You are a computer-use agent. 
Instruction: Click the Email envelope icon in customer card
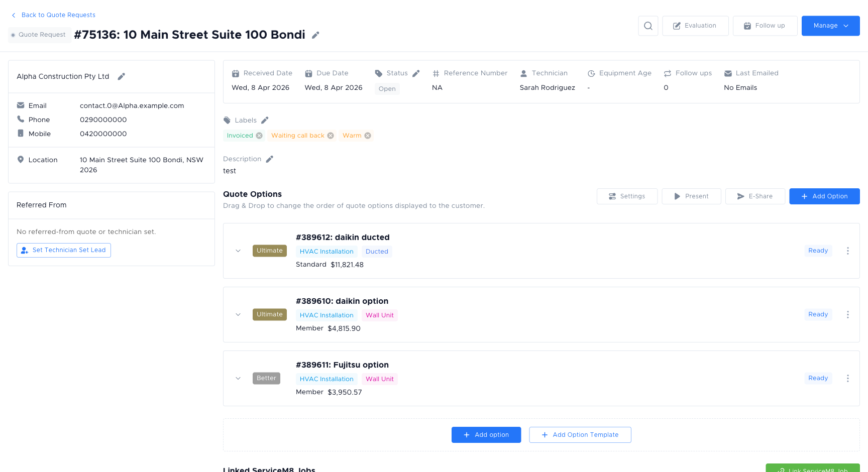21,105
